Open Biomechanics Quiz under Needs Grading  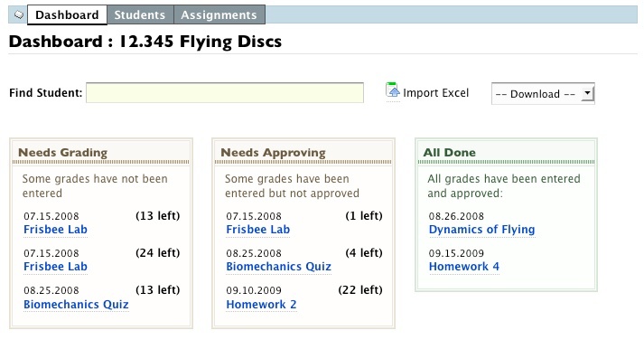76,304
